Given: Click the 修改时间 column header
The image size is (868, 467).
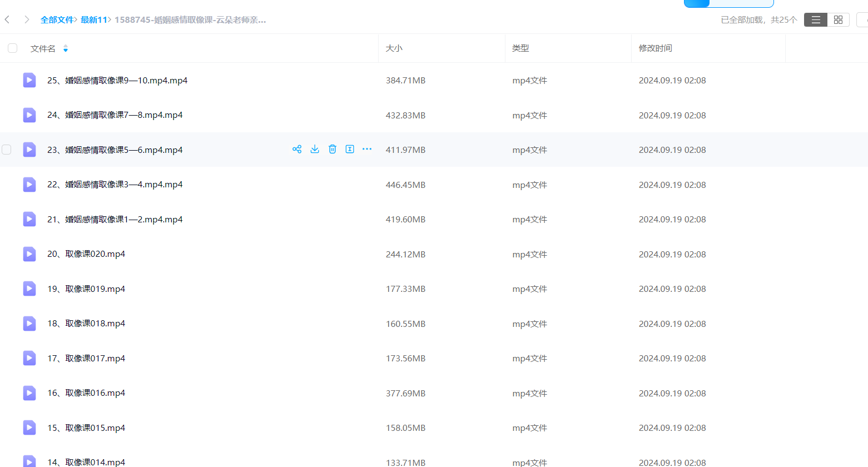Looking at the screenshot, I should point(656,48).
